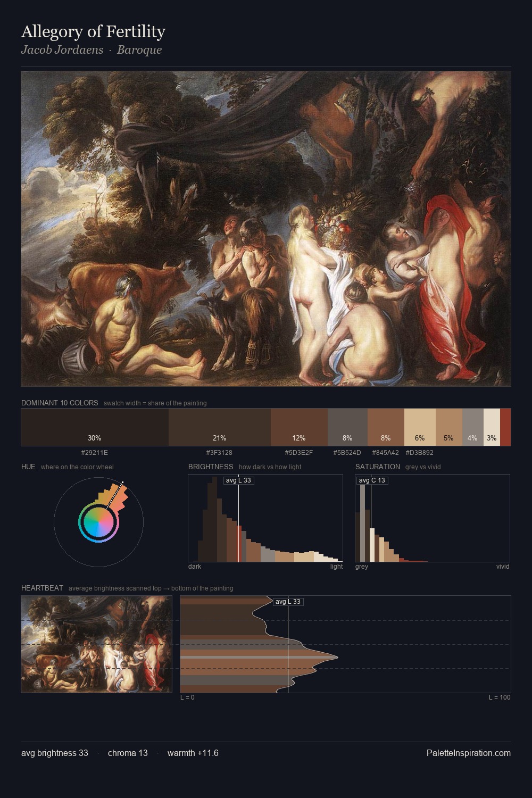Click the HEARTBEAT section heading
Viewport: 532px width, 798px height.
[x=42, y=588]
